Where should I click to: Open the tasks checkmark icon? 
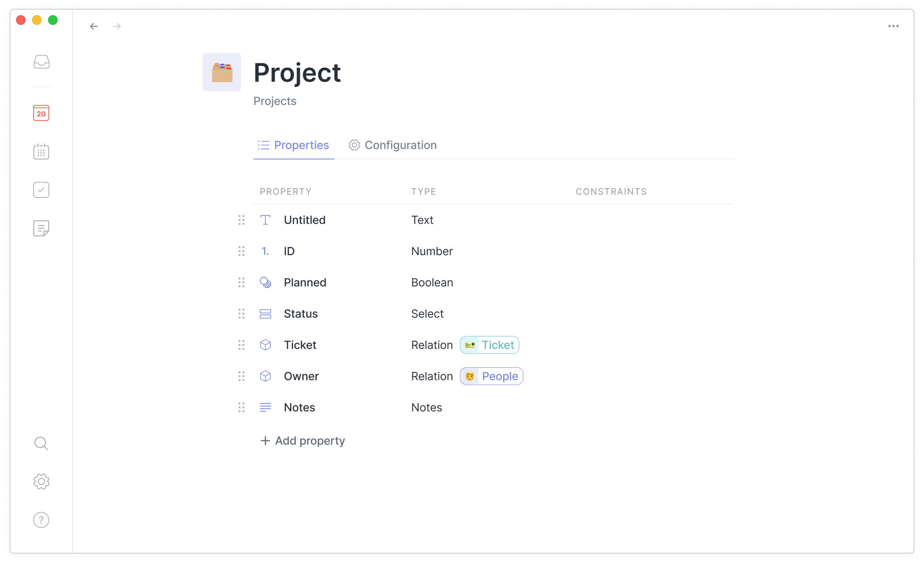coord(41,190)
